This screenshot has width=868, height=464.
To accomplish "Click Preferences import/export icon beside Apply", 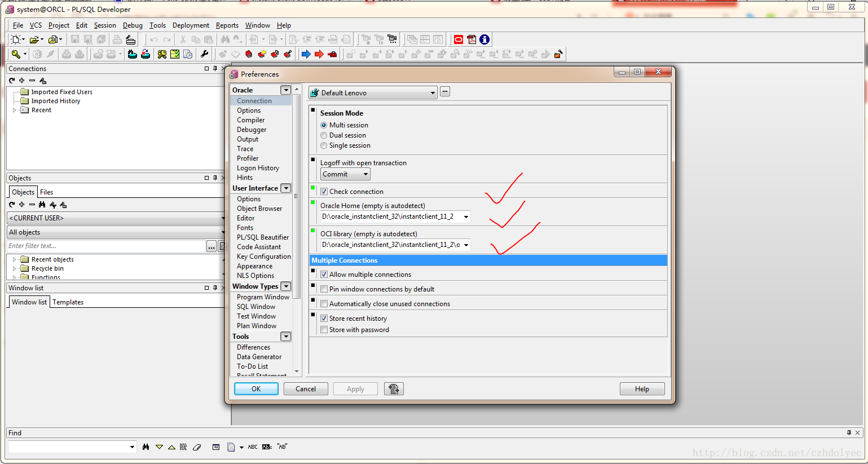I will 394,388.
